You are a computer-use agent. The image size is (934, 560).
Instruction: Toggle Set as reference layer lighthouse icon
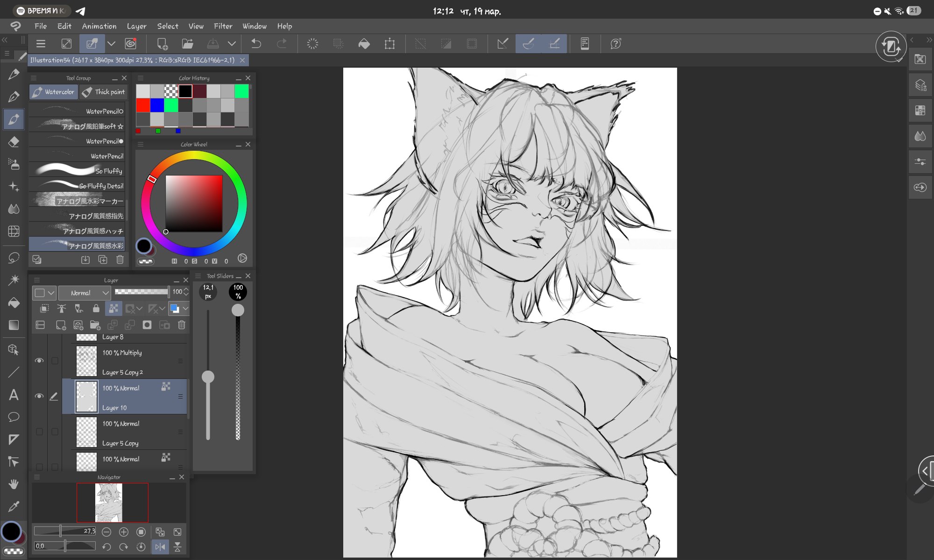[61, 308]
